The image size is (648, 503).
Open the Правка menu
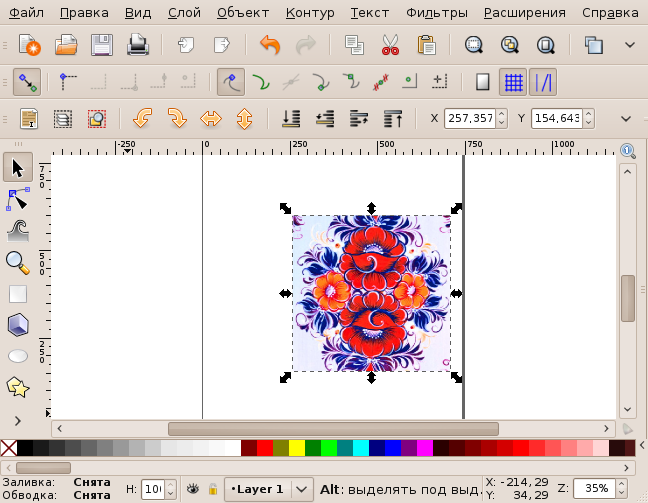pyautogui.click(x=84, y=13)
